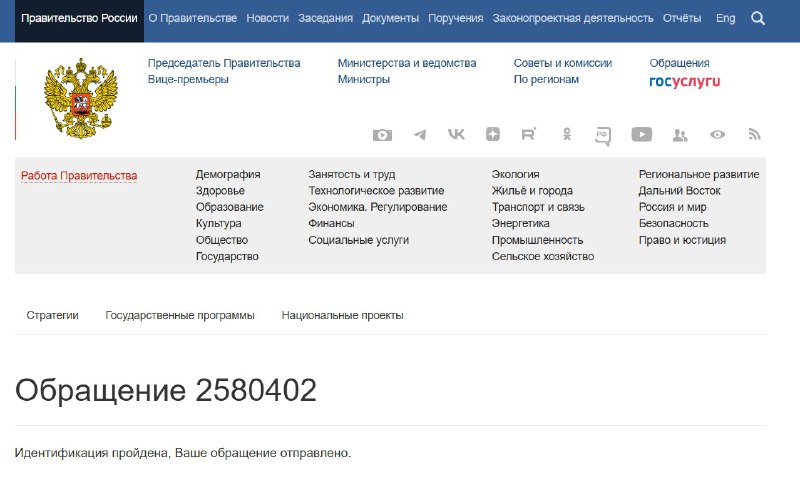800x496 pixels.
Task: Open the Dzen star icon
Action: coord(493,134)
